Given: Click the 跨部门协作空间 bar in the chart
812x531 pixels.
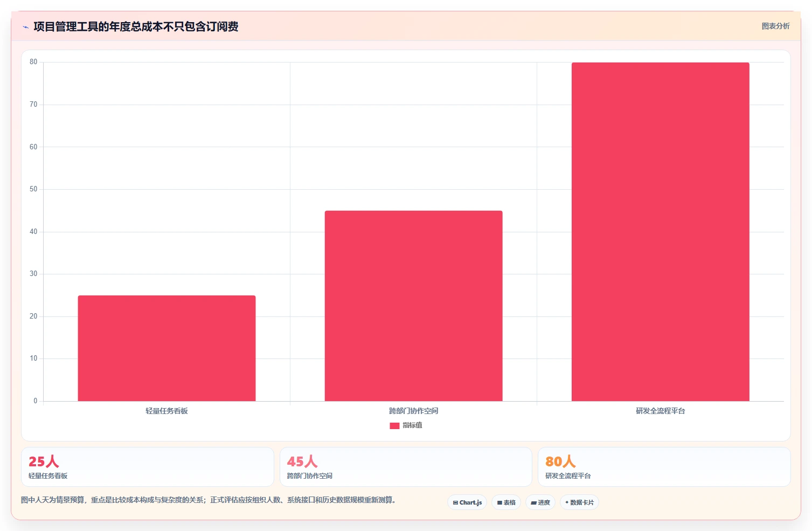Looking at the screenshot, I should coord(413,306).
